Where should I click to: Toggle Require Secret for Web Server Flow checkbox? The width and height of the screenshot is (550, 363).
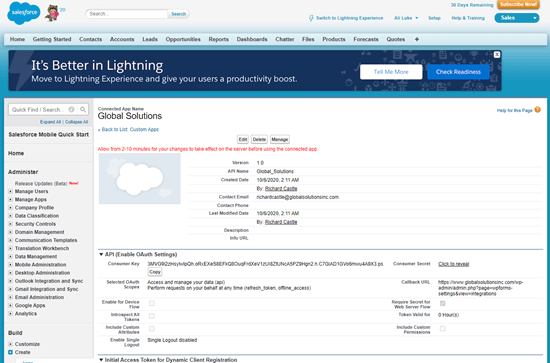pyautogui.click(x=442, y=303)
